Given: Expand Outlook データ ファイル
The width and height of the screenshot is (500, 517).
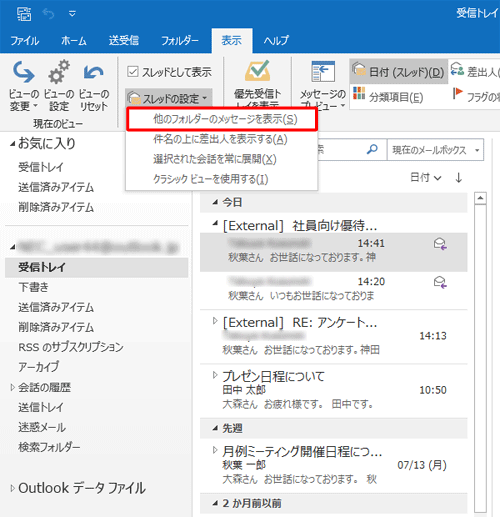Looking at the screenshot, I should click(12, 488).
